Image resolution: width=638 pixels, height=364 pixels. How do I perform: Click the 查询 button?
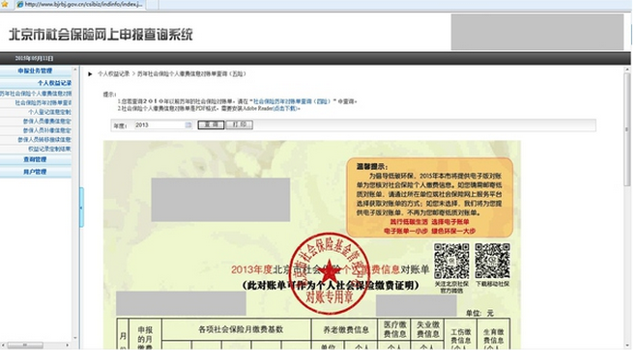(x=211, y=125)
